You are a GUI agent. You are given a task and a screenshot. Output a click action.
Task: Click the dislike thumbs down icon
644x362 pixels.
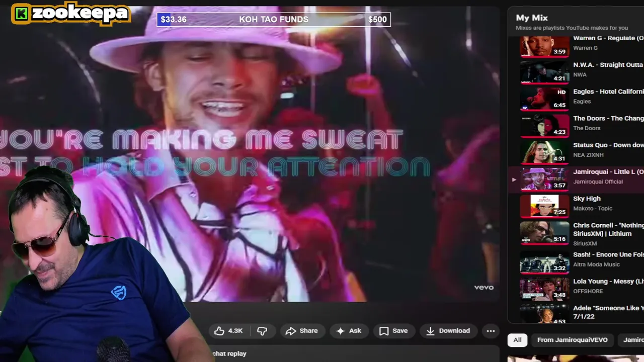[262, 331]
